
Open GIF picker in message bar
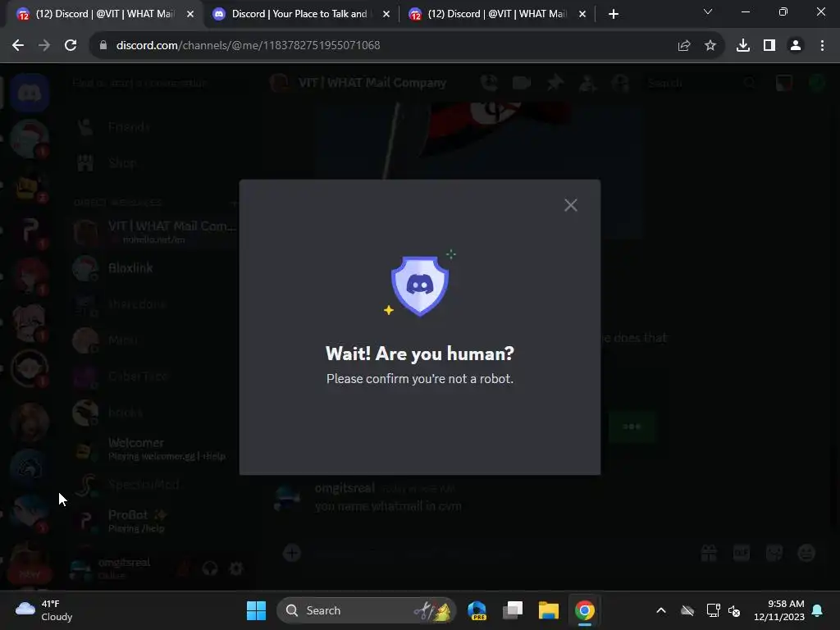click(x=742, y=553)
